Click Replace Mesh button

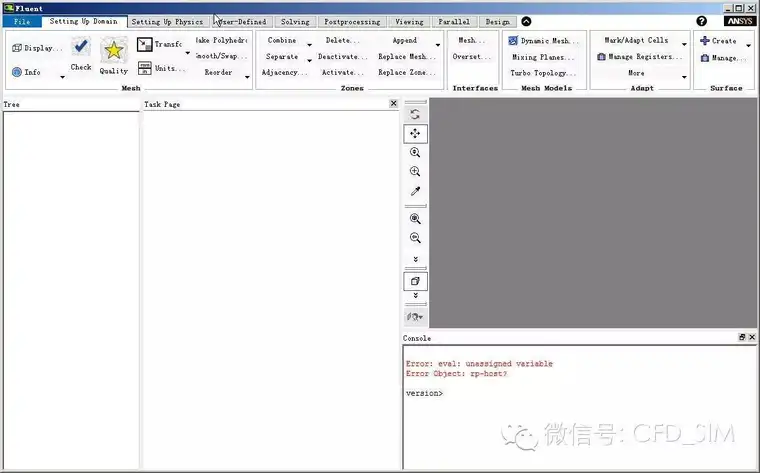(407, 56)
